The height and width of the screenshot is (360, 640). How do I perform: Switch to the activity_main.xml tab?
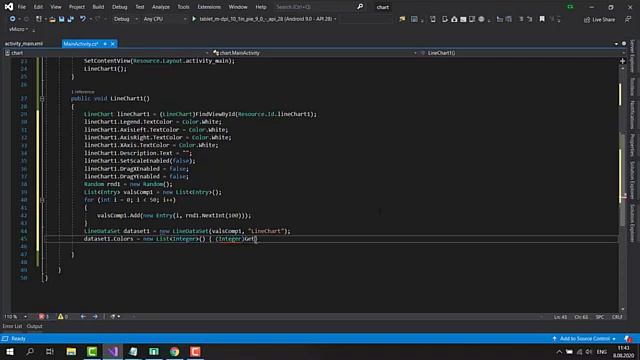click(24, 44)
